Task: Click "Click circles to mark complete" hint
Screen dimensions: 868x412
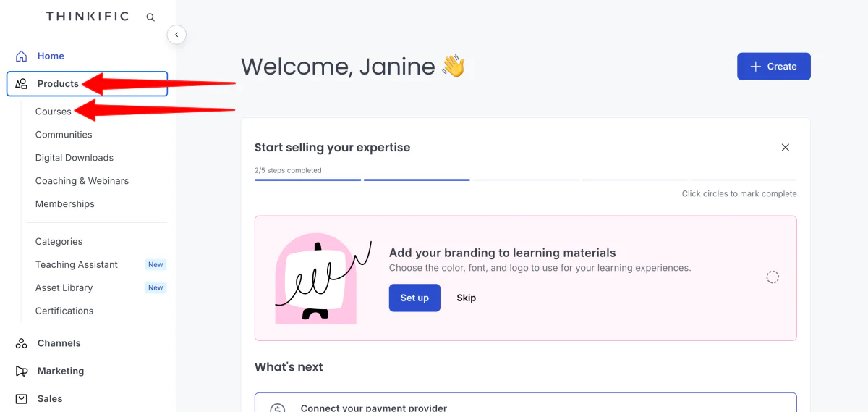Action: [x=739, y=194]
